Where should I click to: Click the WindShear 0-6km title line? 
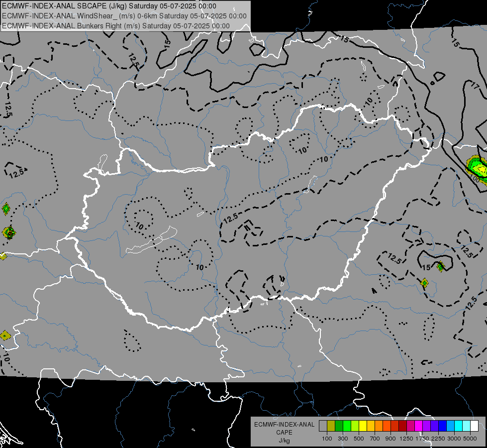(124, 16)
